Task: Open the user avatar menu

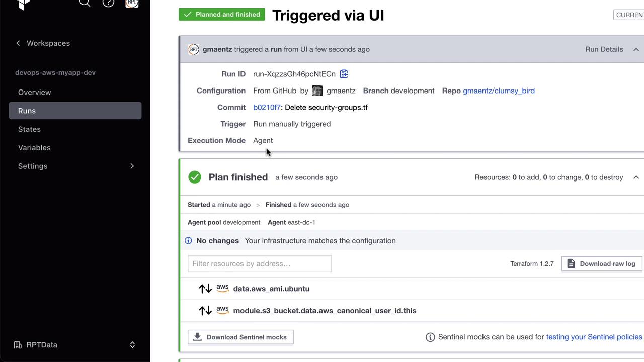Action: [x=132, y=3]
